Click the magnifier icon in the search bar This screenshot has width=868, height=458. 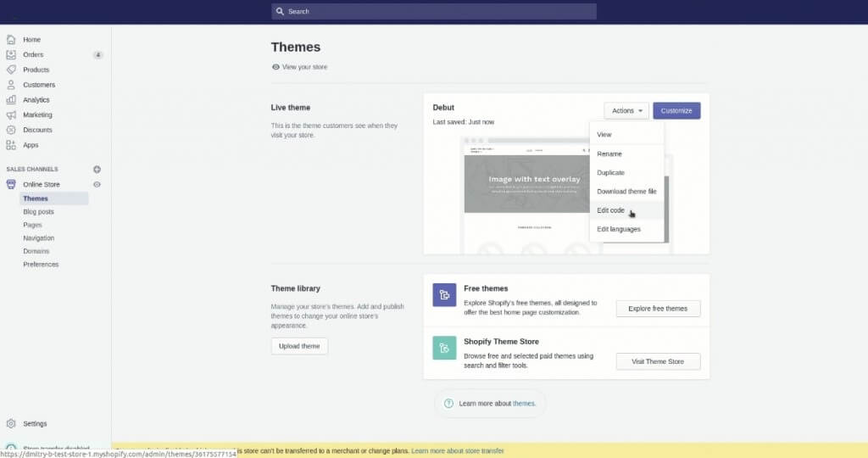(x=280, y=11)
